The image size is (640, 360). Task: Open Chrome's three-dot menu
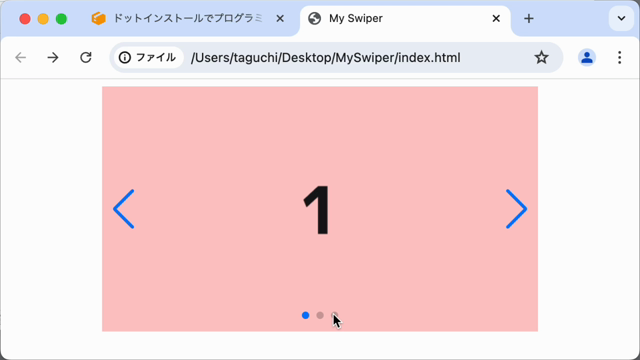click(x=620, y=58)
